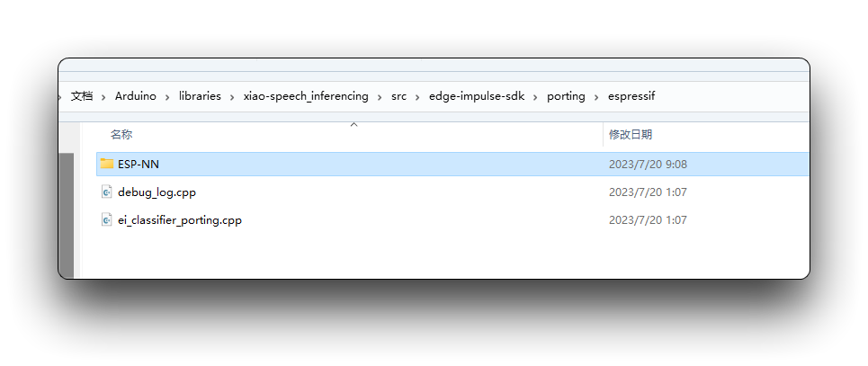Image resolution: width=868 pixels, height=366 pixels.
Task: Expand the chevron after edge-impulse-sdk
Action: tap(536, 97)
